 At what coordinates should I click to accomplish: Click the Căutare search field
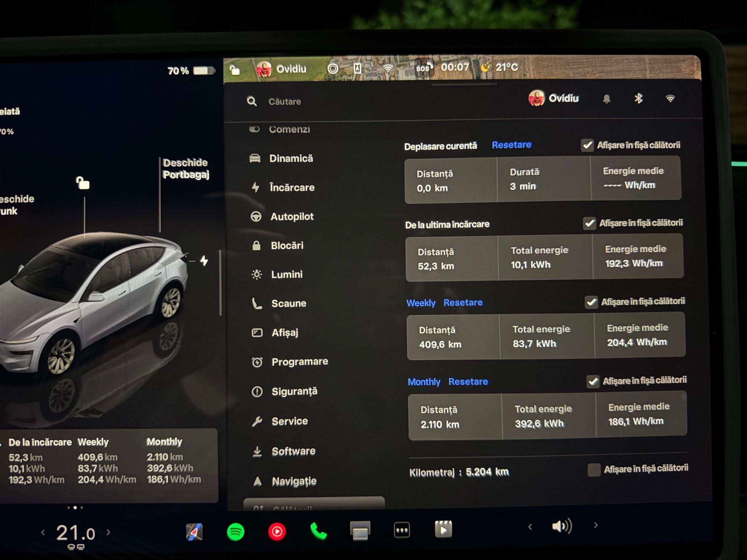(x=285, y=102)
